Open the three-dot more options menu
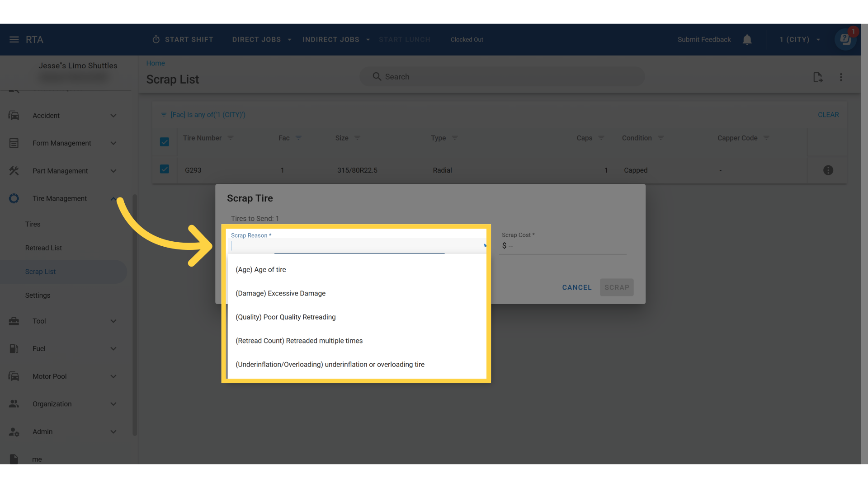 pos(841,77)
